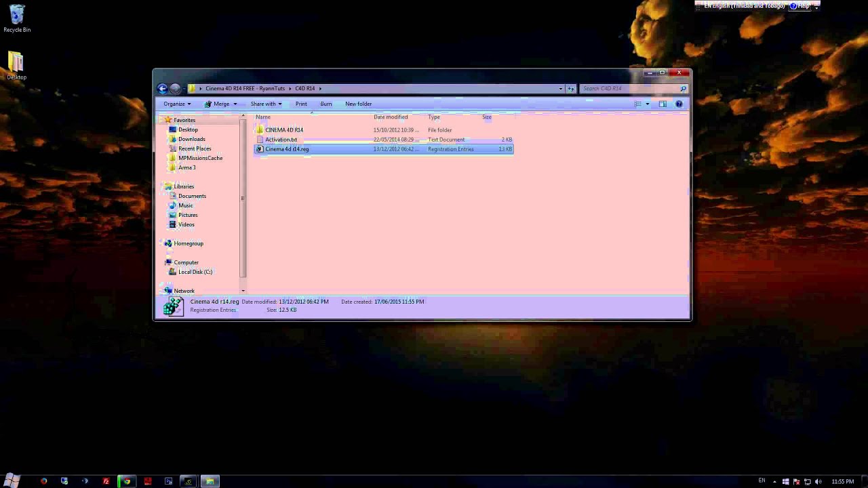The image size is (868, 488).
Task: Open the Videos library
Action: [x=186, y=224]
